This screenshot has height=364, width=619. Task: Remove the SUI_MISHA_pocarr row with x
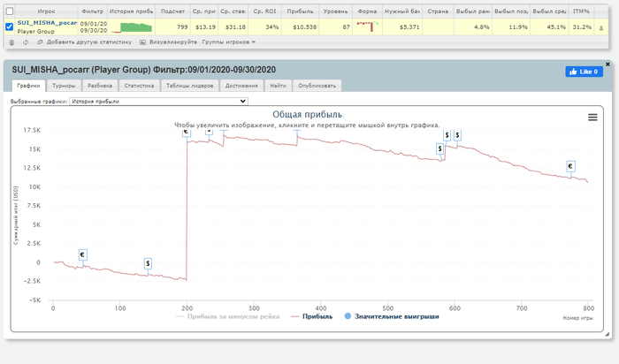coord(600,27)
